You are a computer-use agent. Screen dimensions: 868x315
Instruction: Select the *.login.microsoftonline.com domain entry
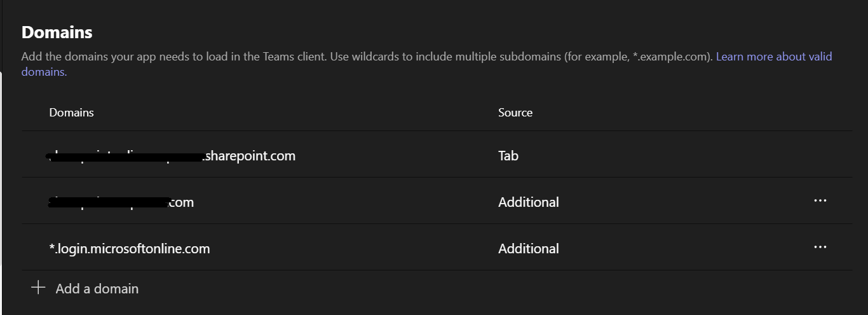[130, 249]
